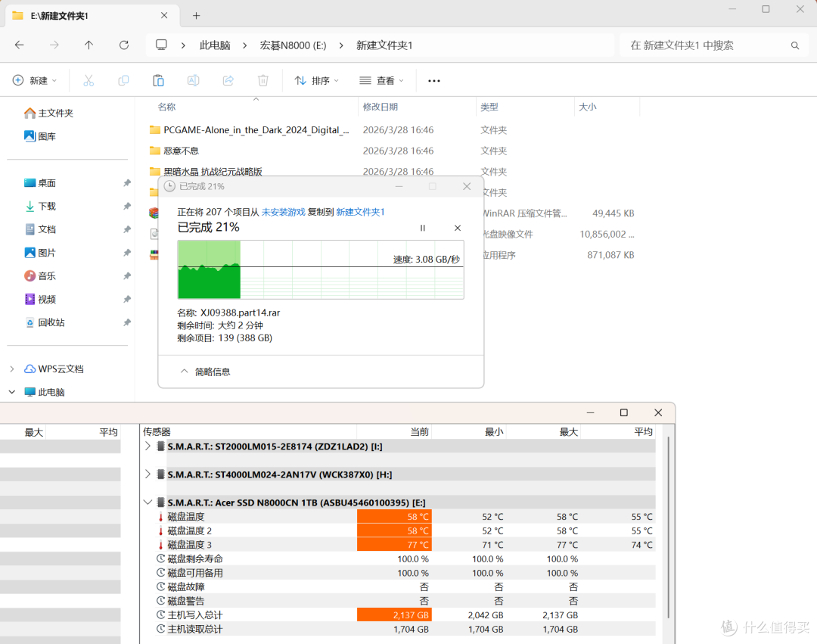Click the 未安装游戏 source link
817x644 pixels.
(283, 212)
